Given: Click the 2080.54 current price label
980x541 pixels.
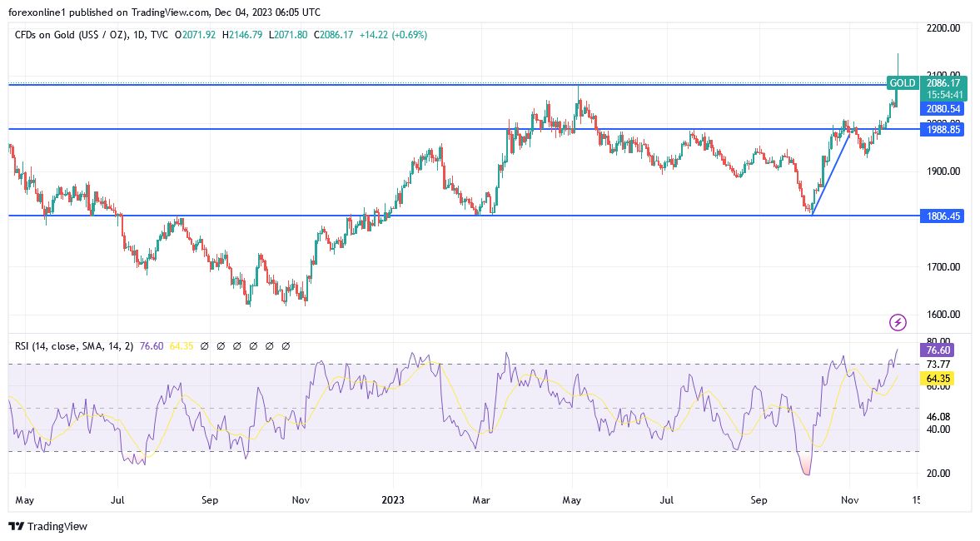Looking at the screenshot, I should click(942, 109).
